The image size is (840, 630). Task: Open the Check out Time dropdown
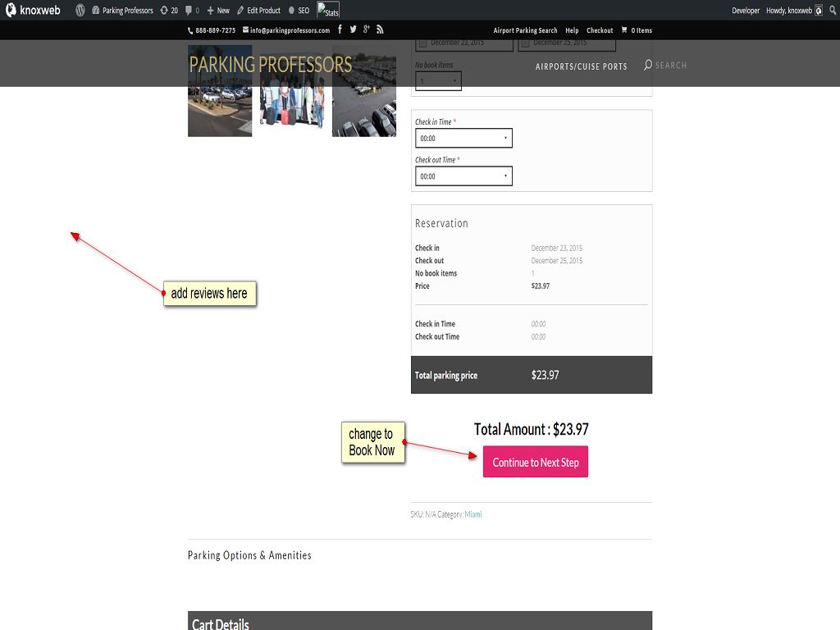pyautogui.click(x=463, y=176)
